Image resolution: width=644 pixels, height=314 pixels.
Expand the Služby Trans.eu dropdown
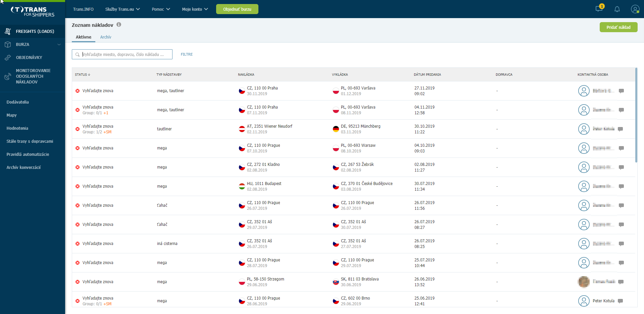click(122, 9)
